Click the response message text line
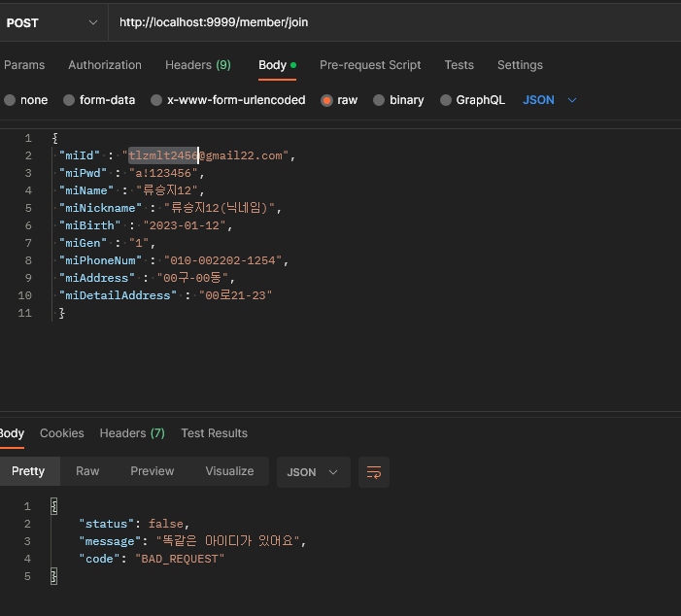The height and width of the screenshot is (616, 681). (x=192, y=541)
